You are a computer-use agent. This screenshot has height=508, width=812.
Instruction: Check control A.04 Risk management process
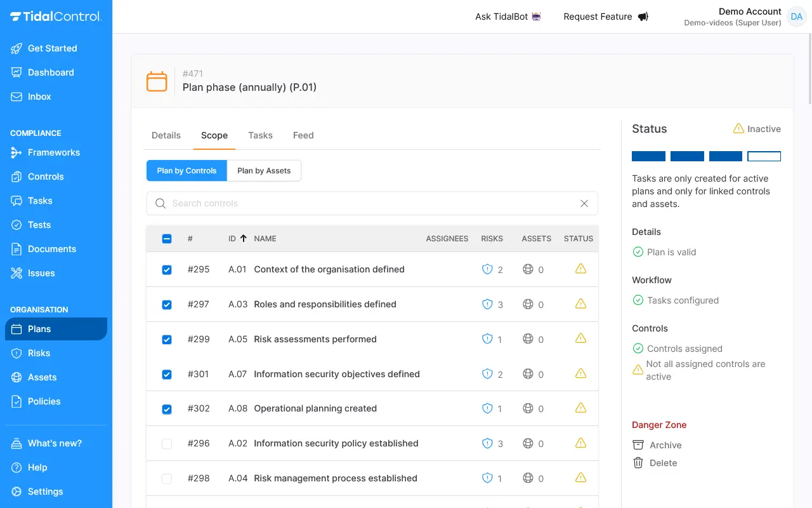pos(167,479)
